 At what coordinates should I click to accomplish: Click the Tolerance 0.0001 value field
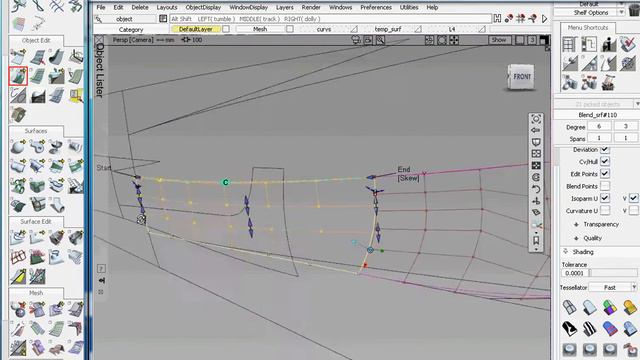click(575, 273)
